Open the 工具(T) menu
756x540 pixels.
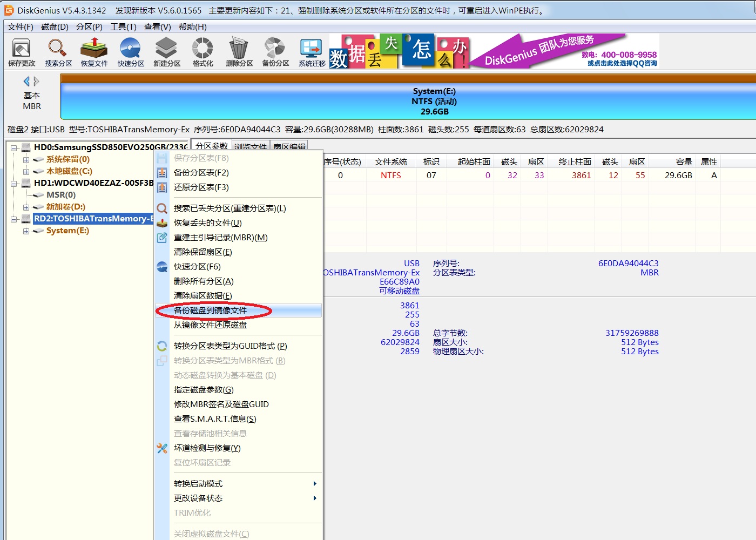pos(123,27)
